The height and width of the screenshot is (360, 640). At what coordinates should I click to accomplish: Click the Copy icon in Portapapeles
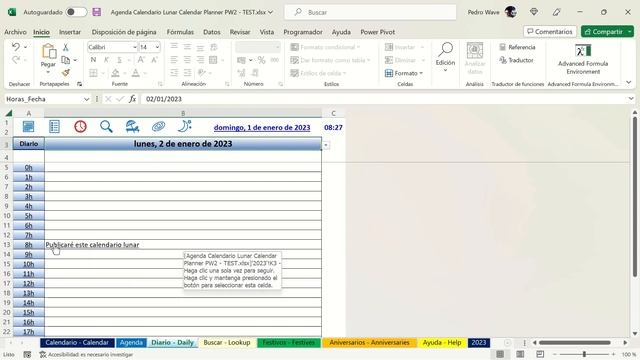[x=65, y=60]
